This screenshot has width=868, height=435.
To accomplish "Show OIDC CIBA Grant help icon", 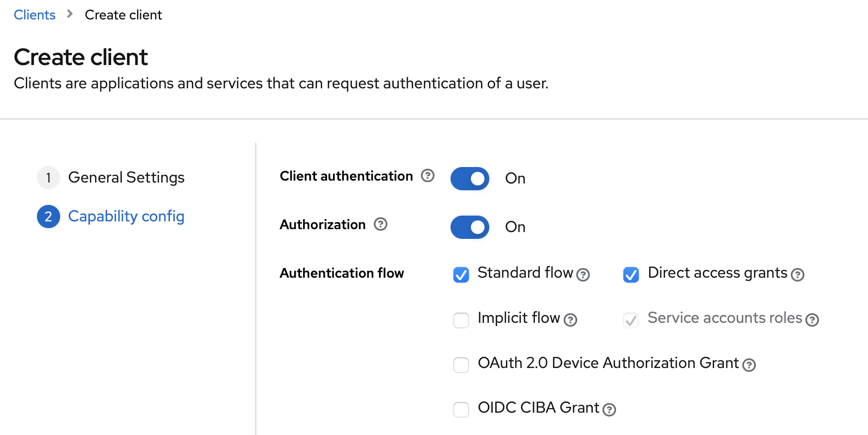I will pos(609,410).
